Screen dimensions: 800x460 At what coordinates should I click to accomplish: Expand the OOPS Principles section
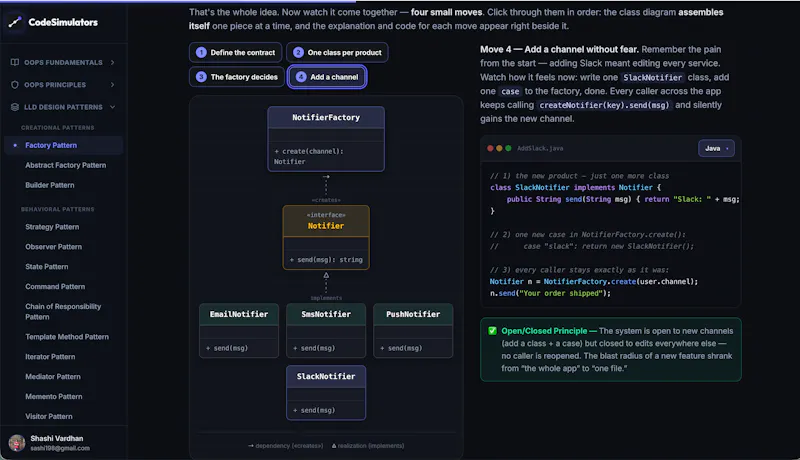click(63, 85)
